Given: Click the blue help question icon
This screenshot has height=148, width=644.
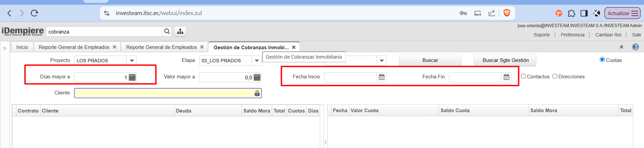Looking at the screenshot, I should pos(635,47).
